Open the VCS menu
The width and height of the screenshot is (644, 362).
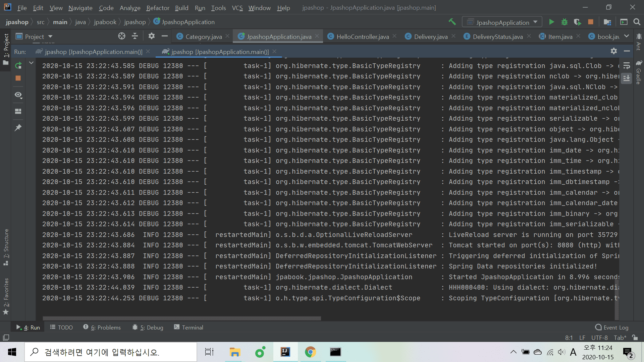237,8
